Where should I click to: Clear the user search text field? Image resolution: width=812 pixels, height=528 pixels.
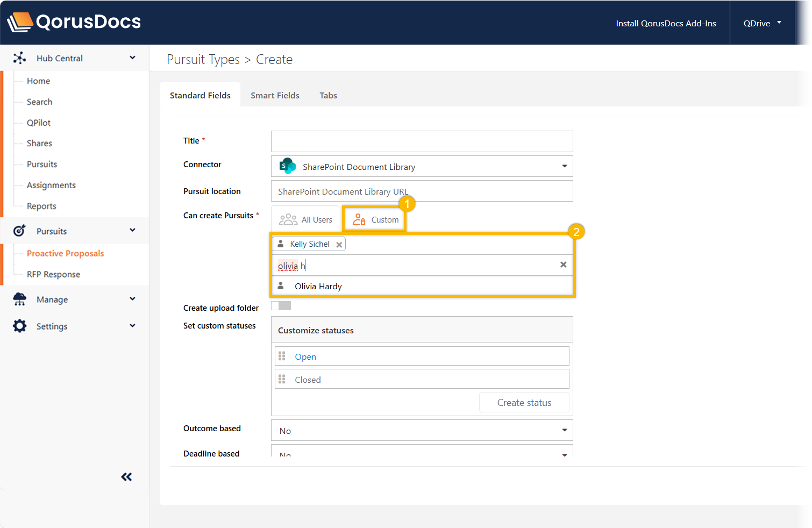click(x=563, y=265)
